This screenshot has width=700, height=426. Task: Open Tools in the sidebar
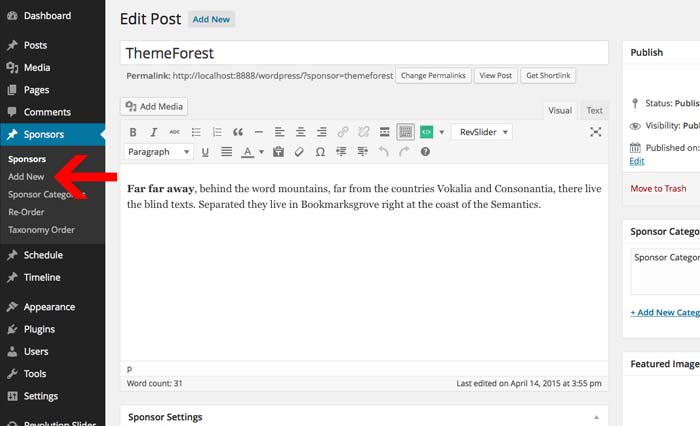tap(53, 374)
